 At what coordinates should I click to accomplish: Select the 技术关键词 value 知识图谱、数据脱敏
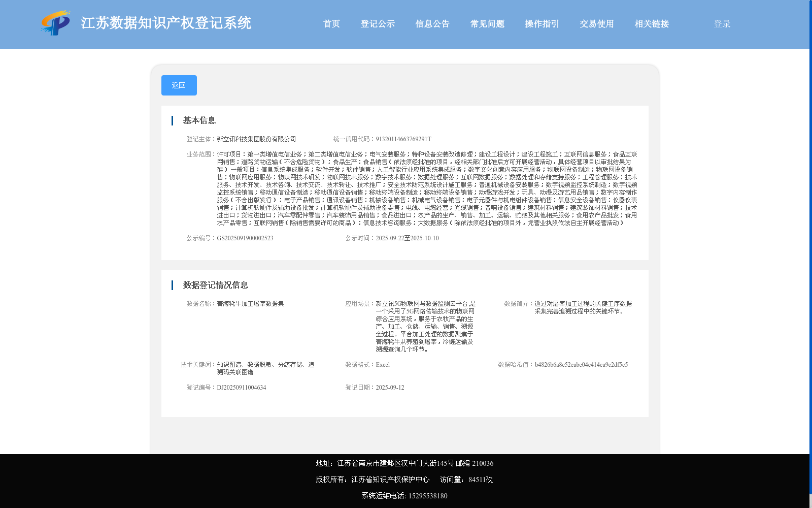(266, 368)
